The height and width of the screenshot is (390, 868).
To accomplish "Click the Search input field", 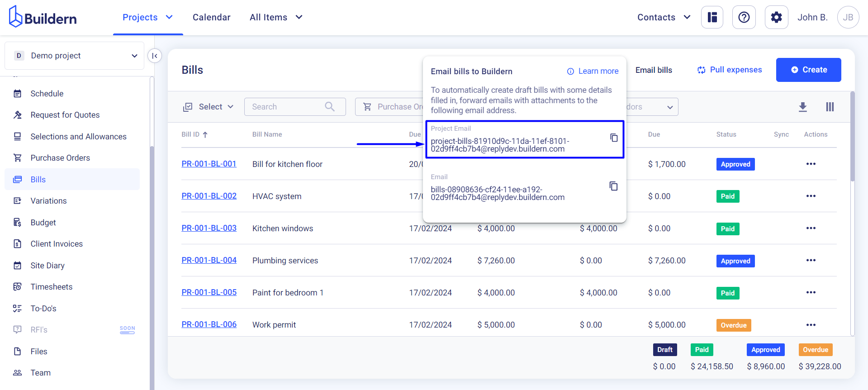I will point(295,107).
